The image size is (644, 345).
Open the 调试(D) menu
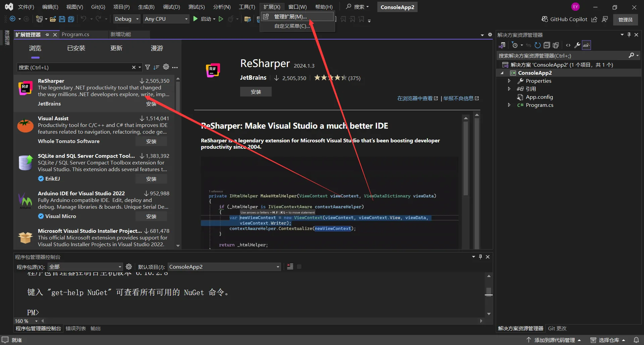pos(171,7)
